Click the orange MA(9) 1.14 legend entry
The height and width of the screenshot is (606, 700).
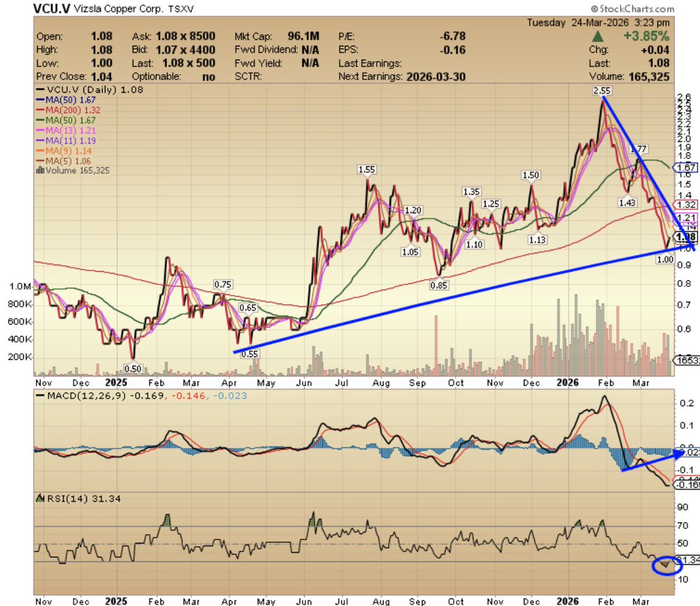pyautogui.click(x=64, y=150)
